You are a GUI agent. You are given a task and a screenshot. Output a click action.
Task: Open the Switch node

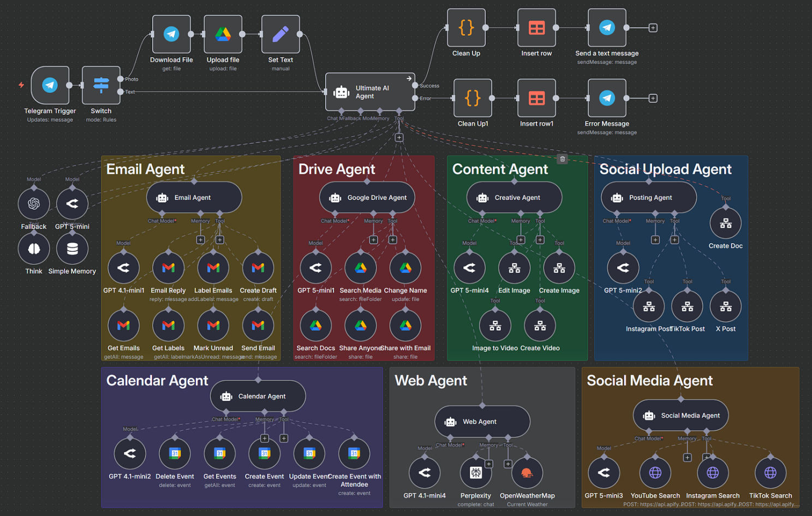101,85
